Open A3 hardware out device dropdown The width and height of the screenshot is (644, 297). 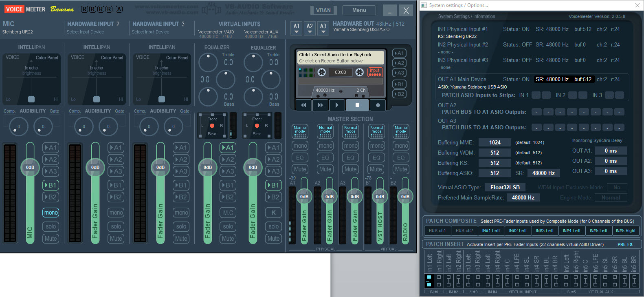click(x=323, y=28)
